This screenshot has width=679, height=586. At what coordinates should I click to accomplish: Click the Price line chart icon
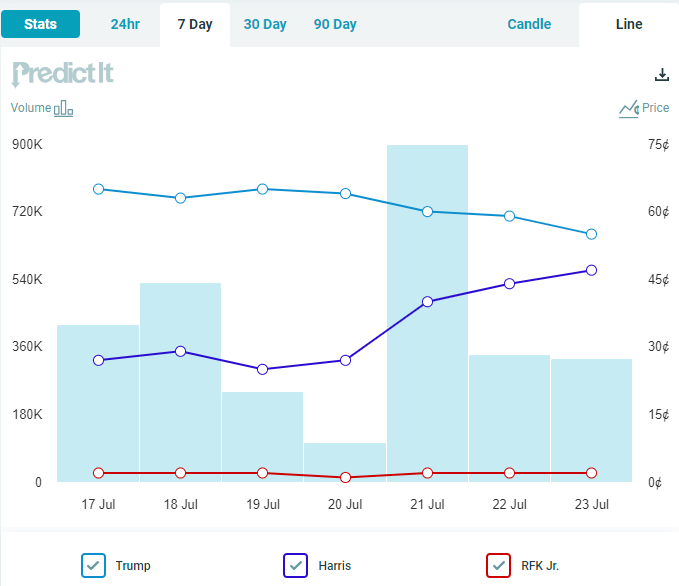point(628,108)
